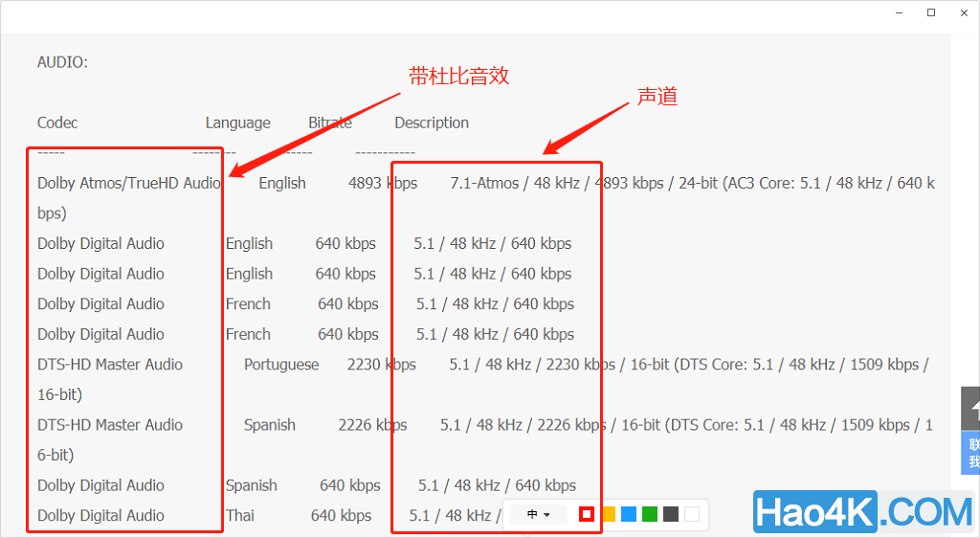
Task: Click Spanish in the Dolby Digital row
Action: pyautogui.click(x=252, y=486)
